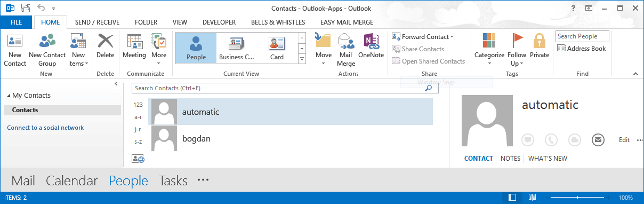Click the search magnifier icon
This screenshot has width=644, height=204.
(428, 88)
